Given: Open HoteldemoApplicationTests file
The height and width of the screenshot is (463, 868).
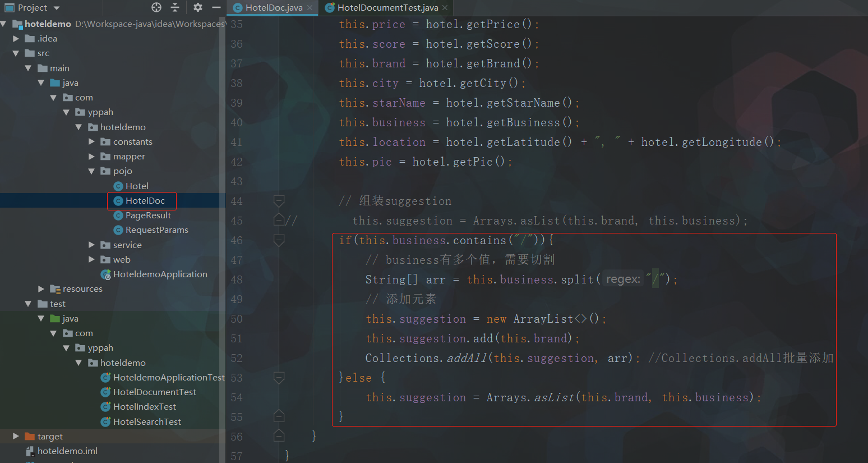Looking at the screenshot, I should coord(169,378).
